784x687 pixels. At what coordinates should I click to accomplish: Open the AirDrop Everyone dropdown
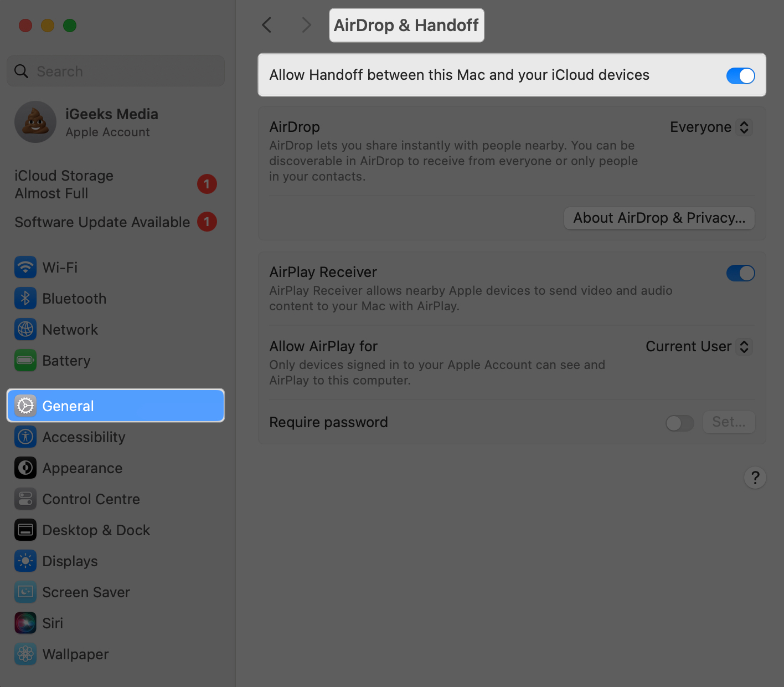710,127
